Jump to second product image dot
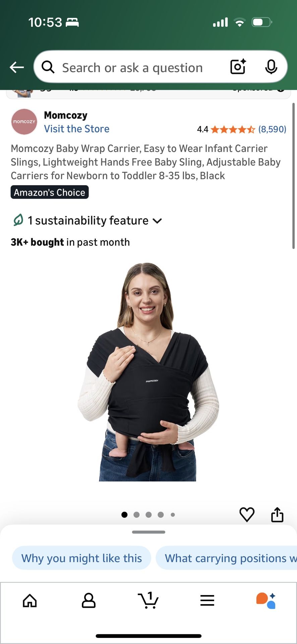Screen dimensions: 297x644 click(x=136, y=515)
